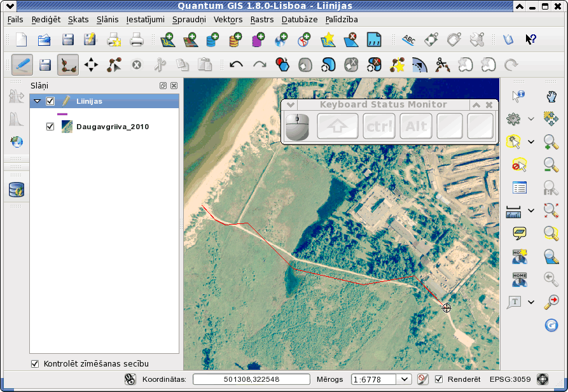Click the Deselect Features icon
Screen dimensions: 568x392
[x=519, y=165]
